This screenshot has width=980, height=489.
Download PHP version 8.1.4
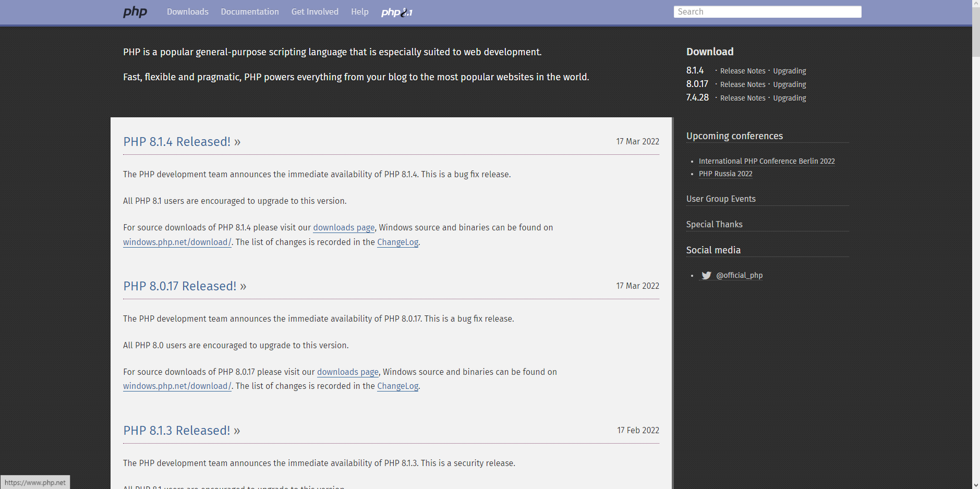point(695,70)
